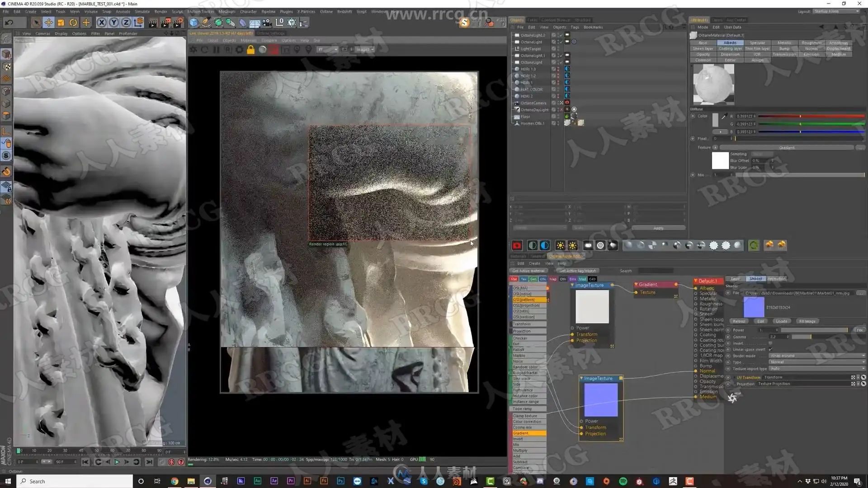Viewport: 868px width, 488px height.
Task: Toggle the Live Viewer lock icon
Action: 250,50
